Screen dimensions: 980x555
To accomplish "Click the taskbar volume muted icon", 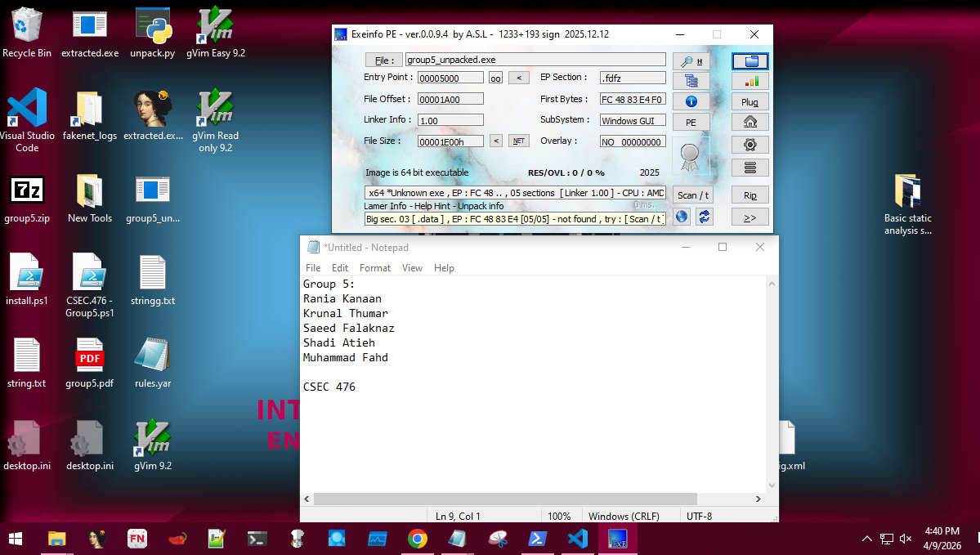I will click(905, 539).
